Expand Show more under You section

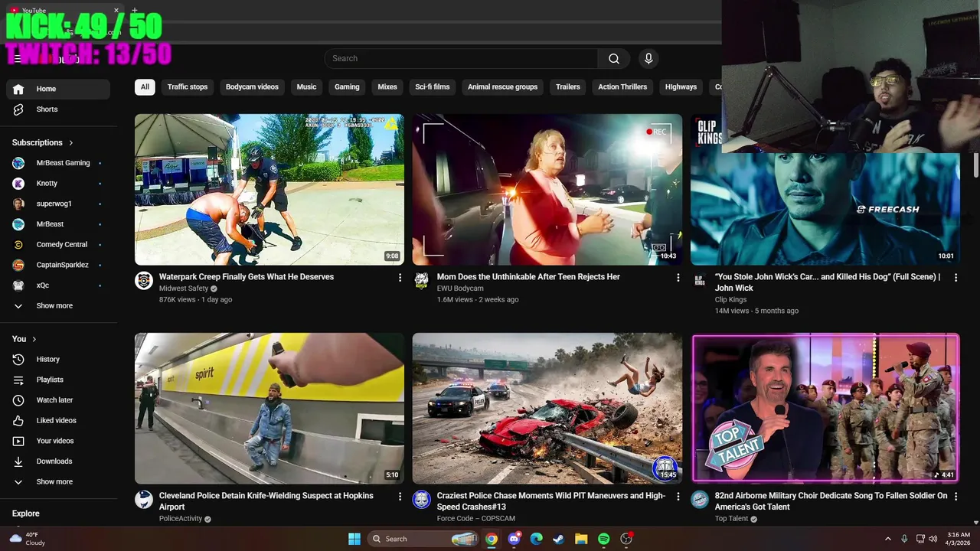point(58,482)
